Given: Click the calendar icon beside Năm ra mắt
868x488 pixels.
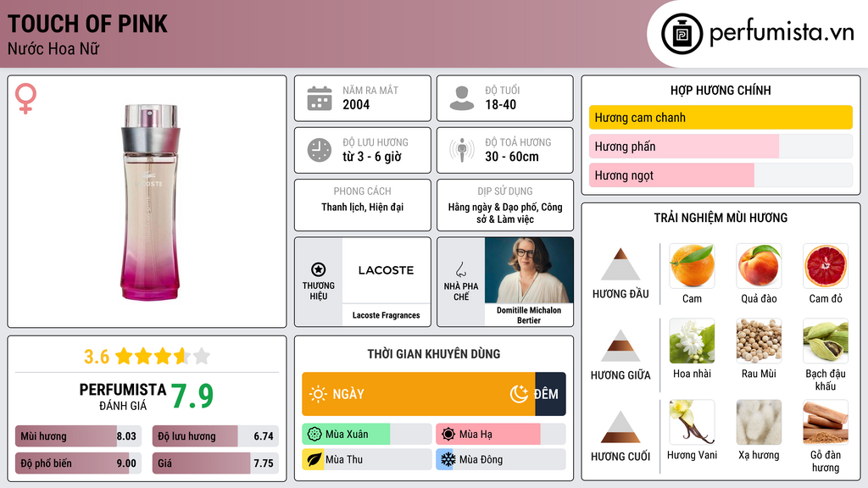Looking at the screenshot, I should coord(320,98).
